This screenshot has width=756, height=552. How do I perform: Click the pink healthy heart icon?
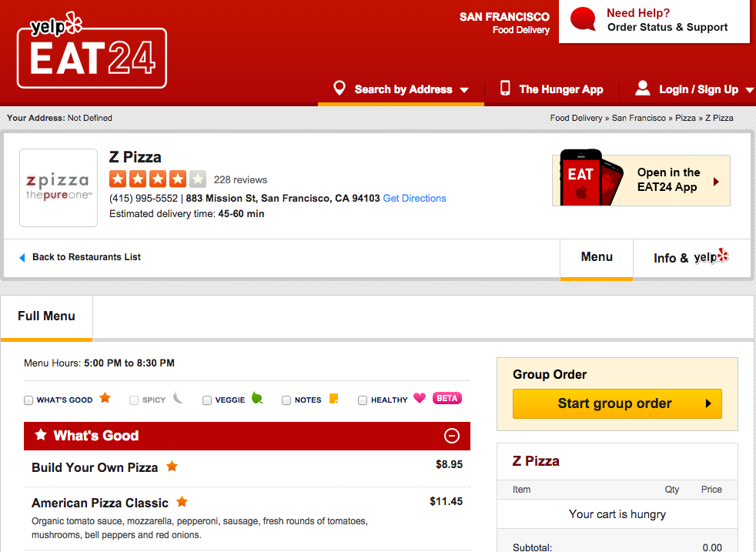coord(420,398)
